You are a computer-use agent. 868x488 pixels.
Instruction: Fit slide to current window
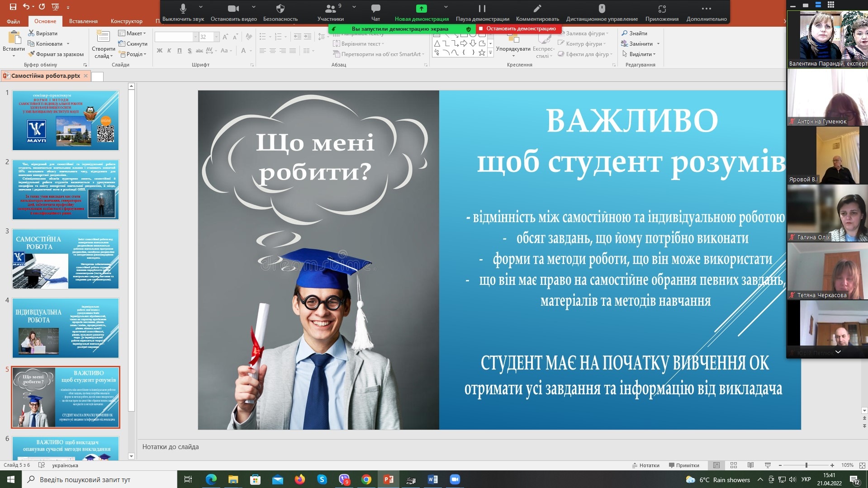(x=862, y=465)
